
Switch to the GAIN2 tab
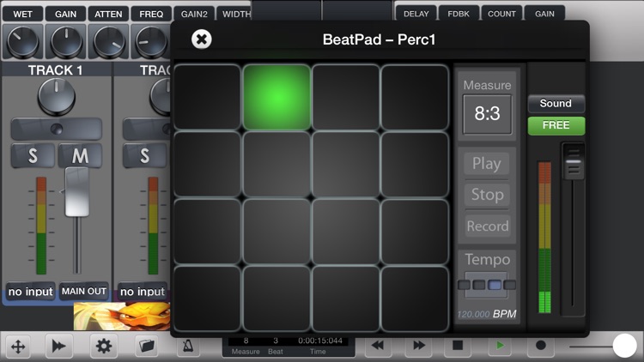pos(194,14)
